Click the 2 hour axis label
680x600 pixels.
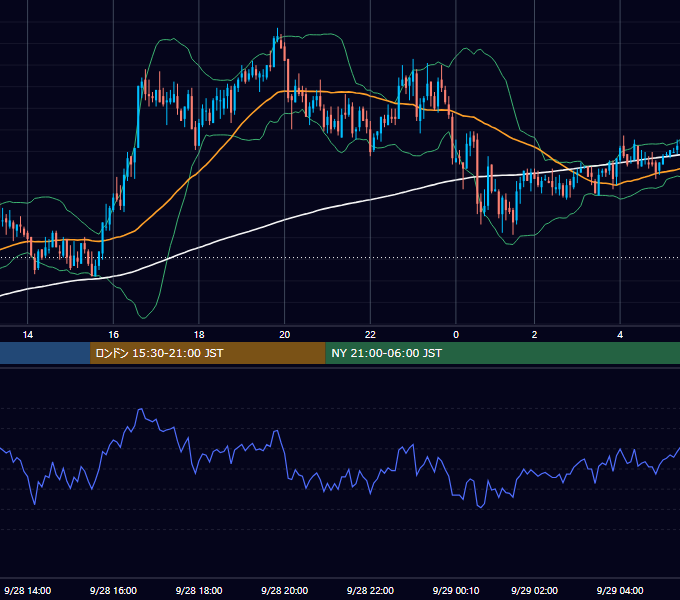point(534,335)
